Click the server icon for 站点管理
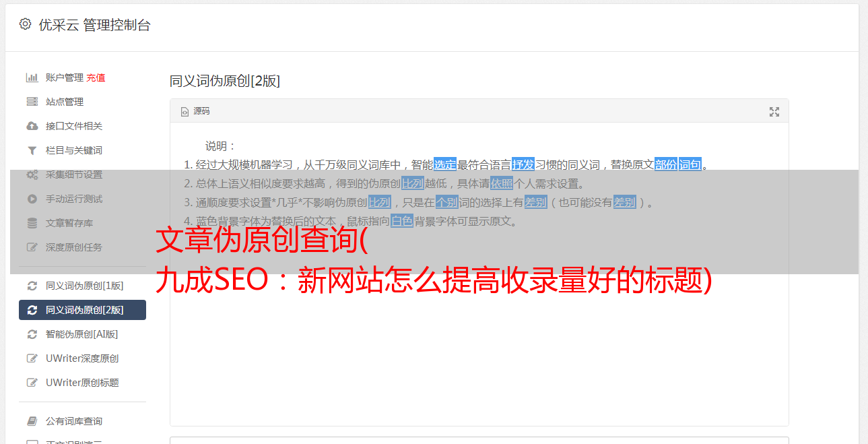This screenshot has width=868, height=444. (x=32, y=102)
